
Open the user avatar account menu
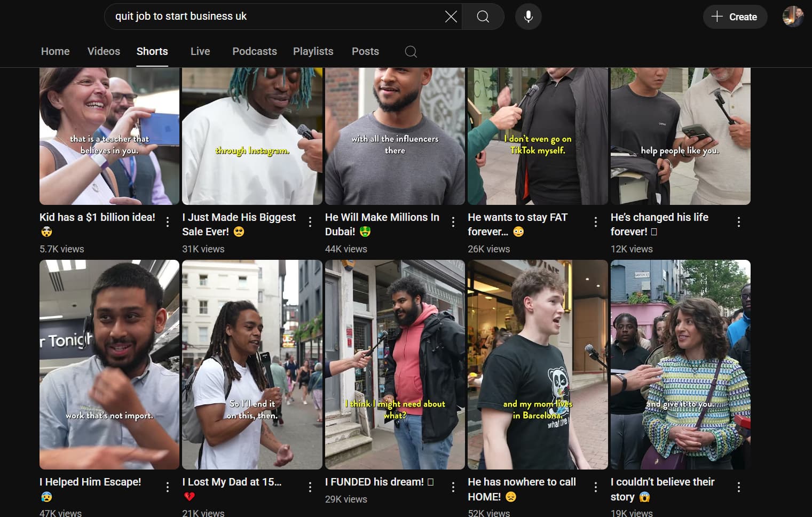[793, 17]
